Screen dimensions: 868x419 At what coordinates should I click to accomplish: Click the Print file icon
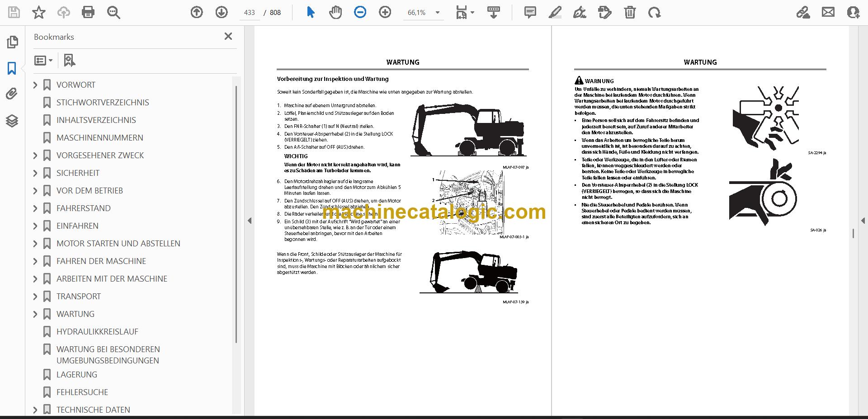(x=88, y=12)
